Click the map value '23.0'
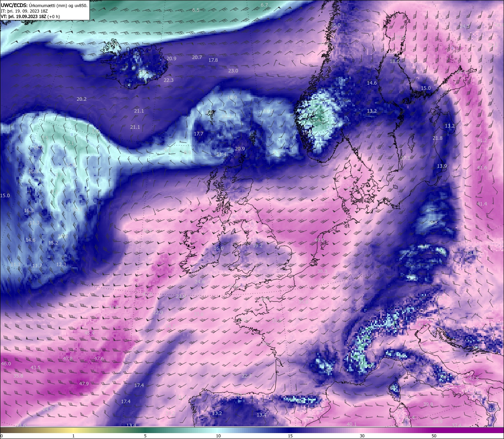This screenshot has width=504, height=439. 233,71
